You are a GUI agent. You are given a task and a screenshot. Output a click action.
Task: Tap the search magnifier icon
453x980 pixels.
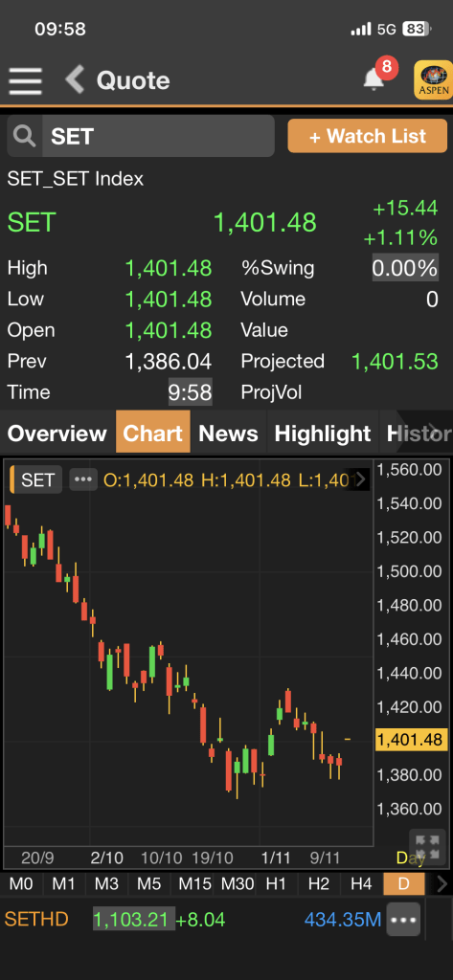tap(24, 136)
